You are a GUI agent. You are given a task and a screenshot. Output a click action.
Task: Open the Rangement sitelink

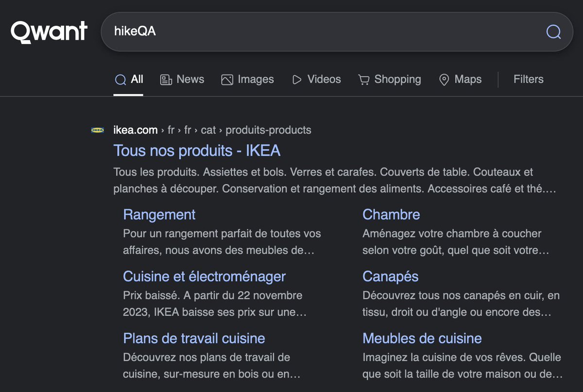(x=159, y=215)
